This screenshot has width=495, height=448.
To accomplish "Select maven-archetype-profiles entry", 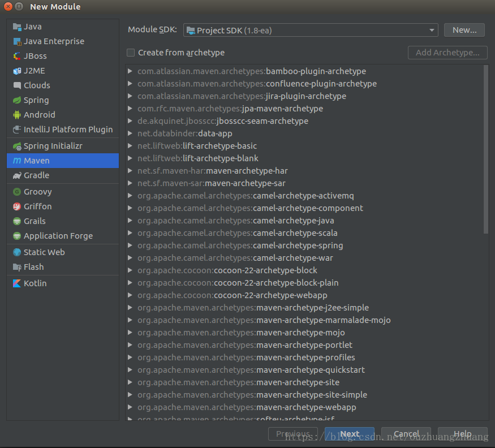I will (x=246, y=357).
